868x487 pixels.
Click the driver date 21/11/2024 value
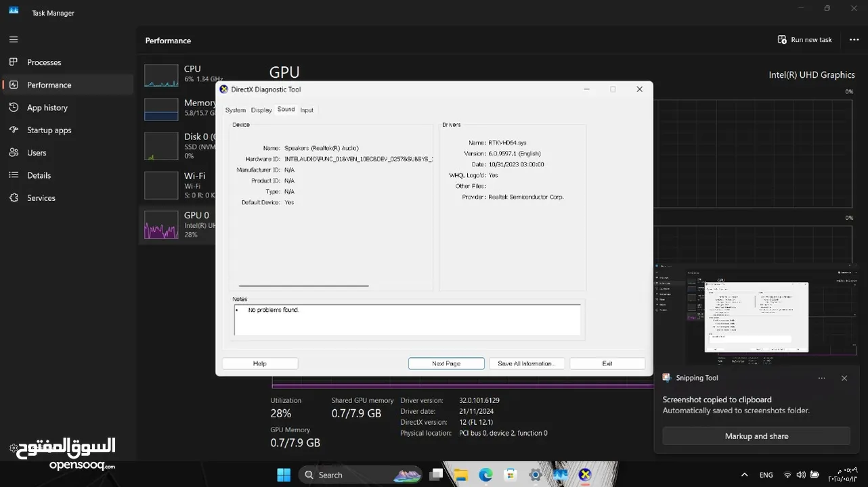[x=477, y=411]
